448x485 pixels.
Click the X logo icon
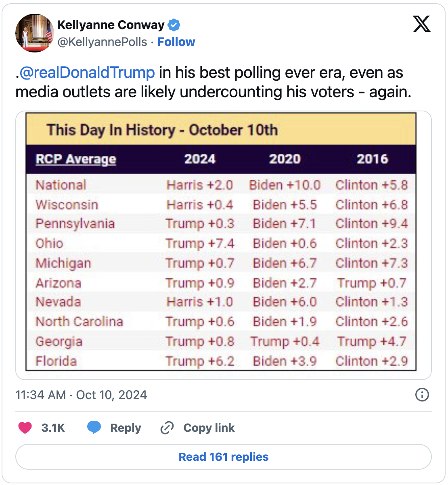(422, 24)
